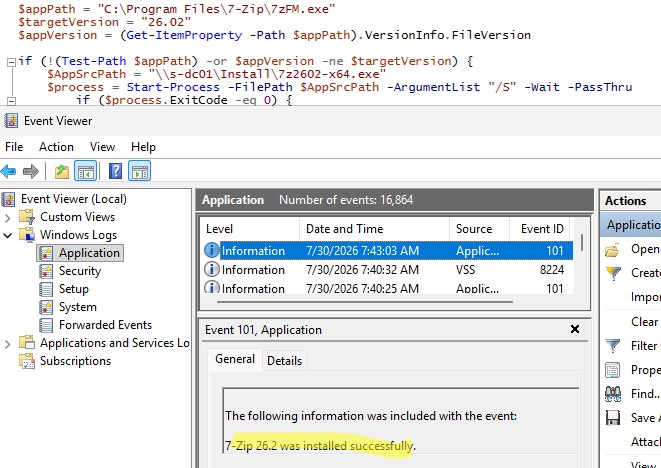
Task: Select the VSS event 8224 row
Action: pyautogui.click(x=387, y=269)
